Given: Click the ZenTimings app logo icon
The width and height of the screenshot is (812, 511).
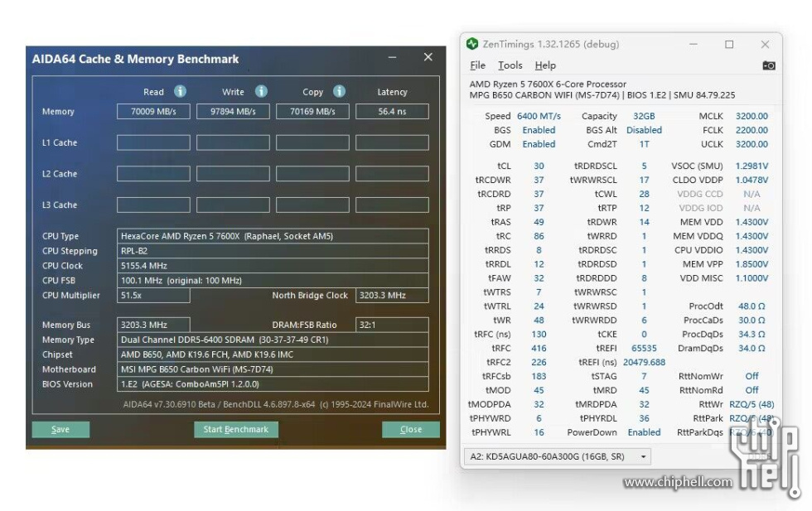Looking at the screenshot, I should coord(471,44).
